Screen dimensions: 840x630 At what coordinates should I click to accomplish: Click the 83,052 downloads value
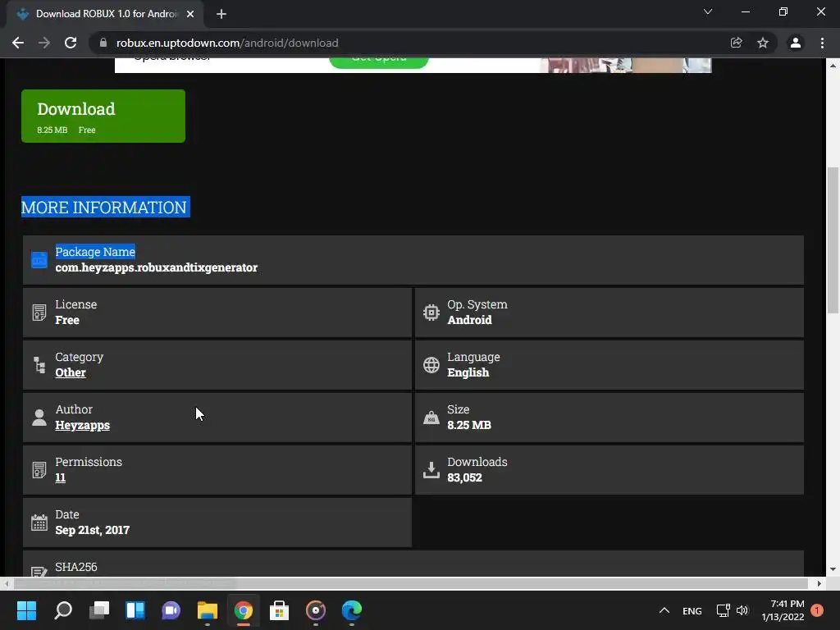click(x=464, y=477)
